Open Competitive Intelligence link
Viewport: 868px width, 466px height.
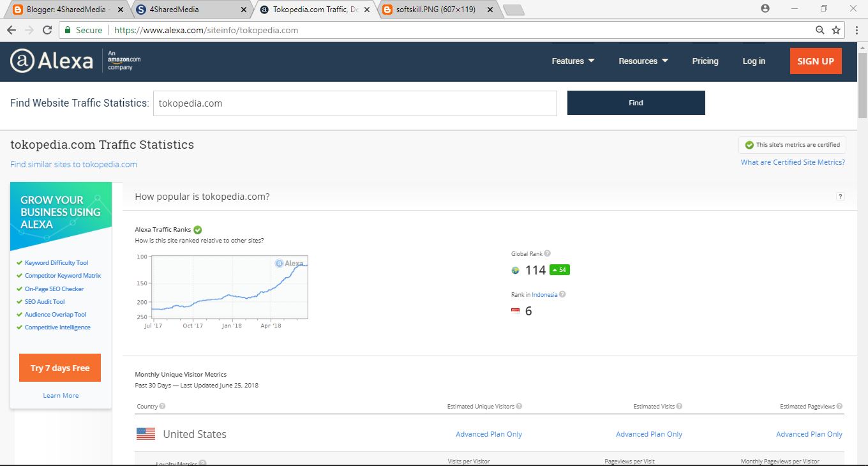[57, 327]
